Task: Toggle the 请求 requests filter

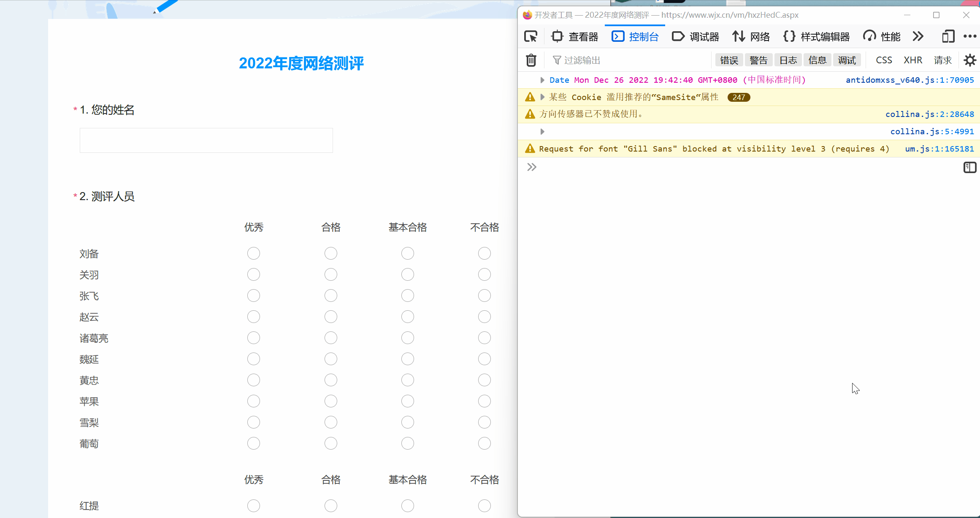Action: click(x=942, y=60)
